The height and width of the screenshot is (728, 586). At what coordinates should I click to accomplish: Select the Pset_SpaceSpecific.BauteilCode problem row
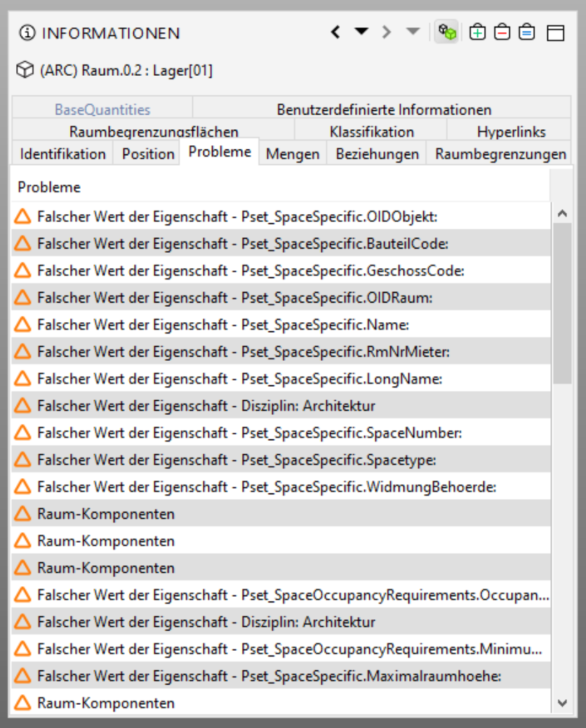281,244
